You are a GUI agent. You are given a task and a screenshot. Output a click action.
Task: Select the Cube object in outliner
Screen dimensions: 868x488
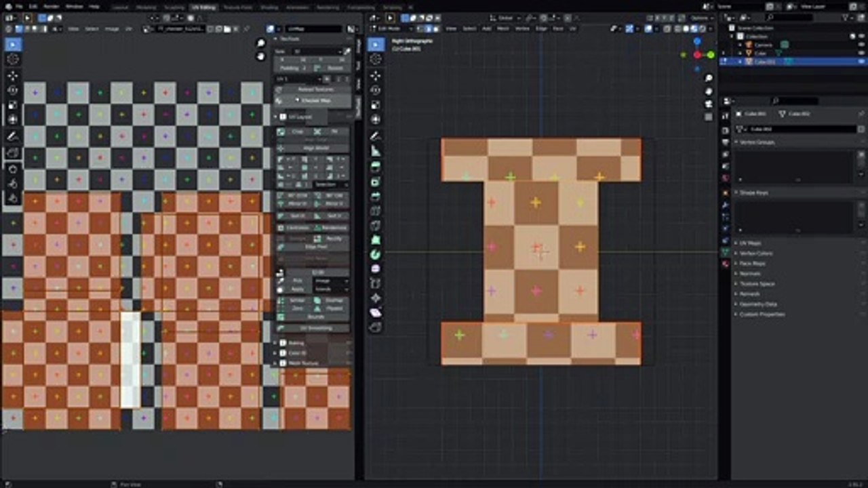(761, 53)
